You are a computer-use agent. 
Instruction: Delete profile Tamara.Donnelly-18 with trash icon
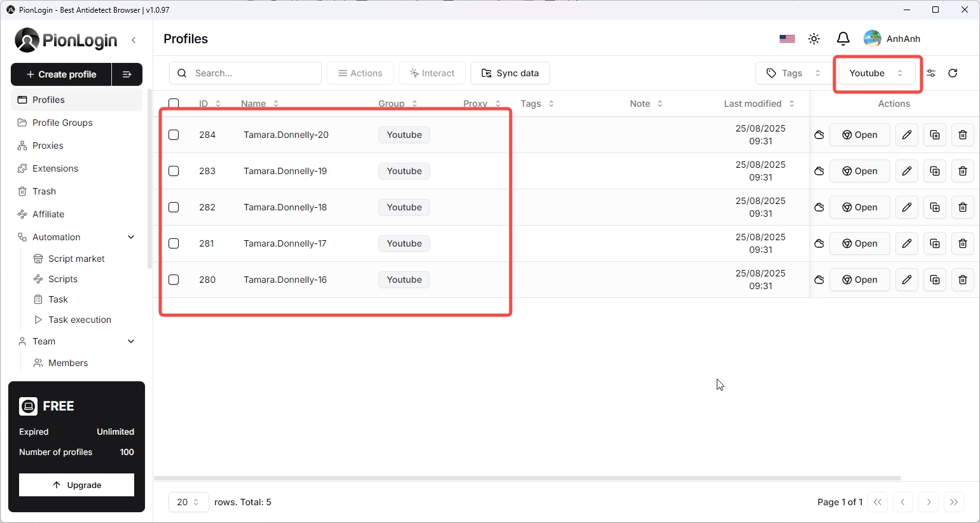point(963,207)
